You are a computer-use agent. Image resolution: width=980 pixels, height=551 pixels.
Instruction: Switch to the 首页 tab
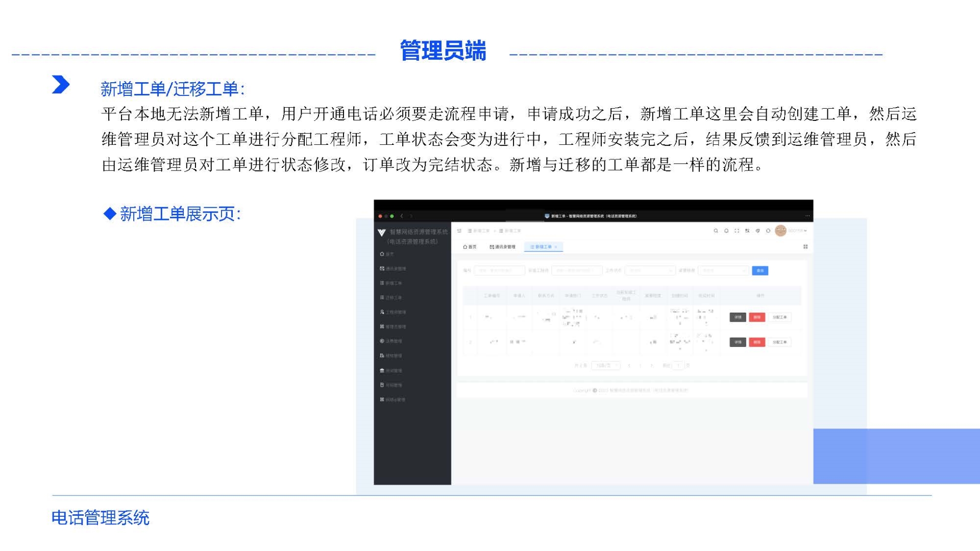470,247
